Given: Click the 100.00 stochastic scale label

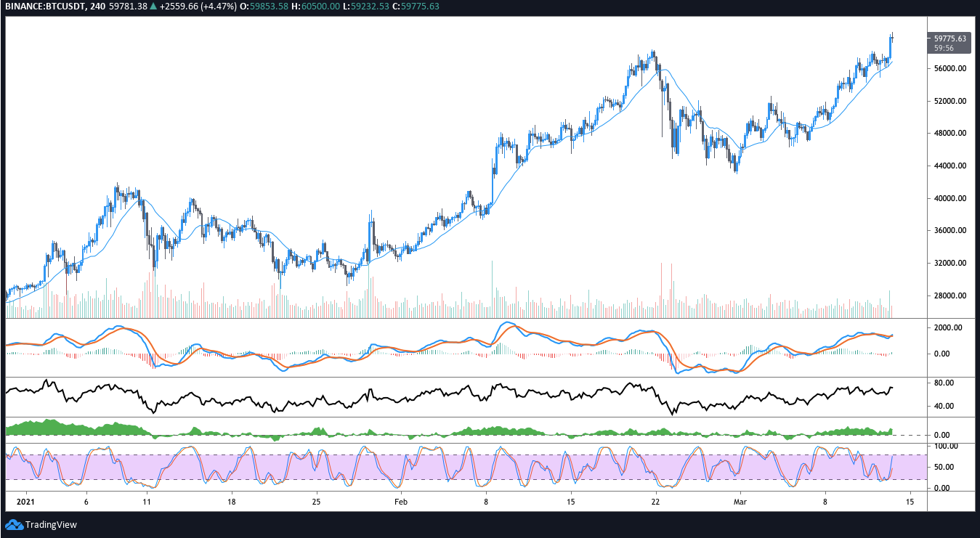Looking at the screenshot, I should pos(946,445).
